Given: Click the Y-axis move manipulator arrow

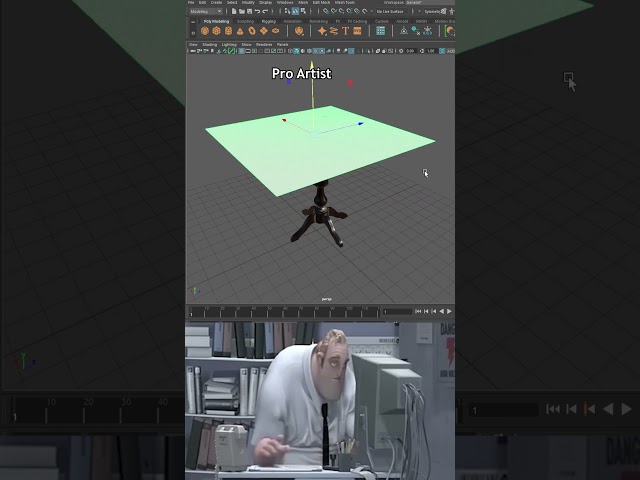Looking at the screenshot, I should 312,66.
